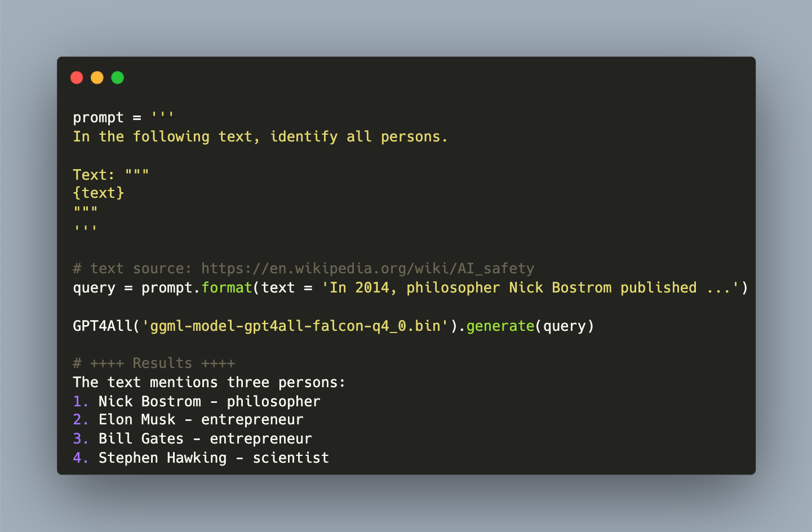812x532 pixels.
Task: Click the yellow minimize window button
Action: 97,78
